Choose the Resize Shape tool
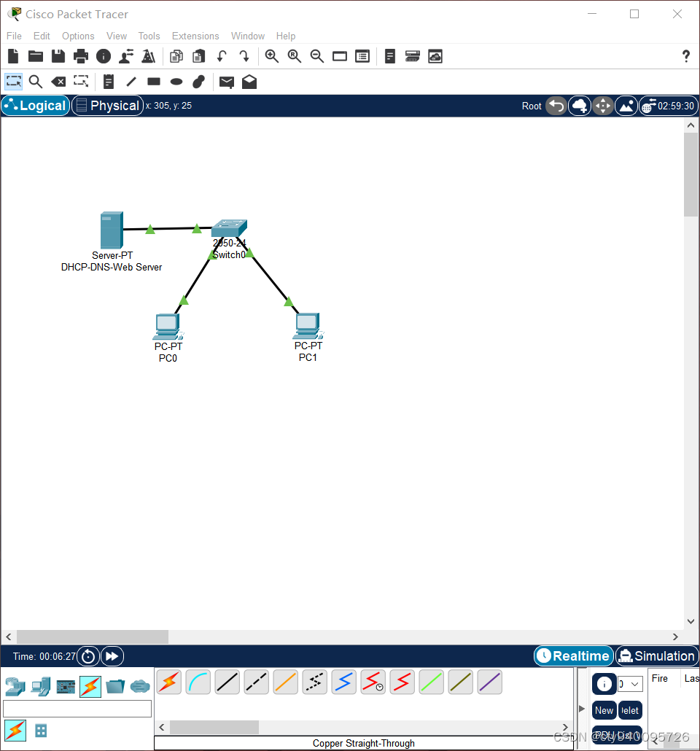This screenshot has height=751, width=700. [x=81, y=81]
